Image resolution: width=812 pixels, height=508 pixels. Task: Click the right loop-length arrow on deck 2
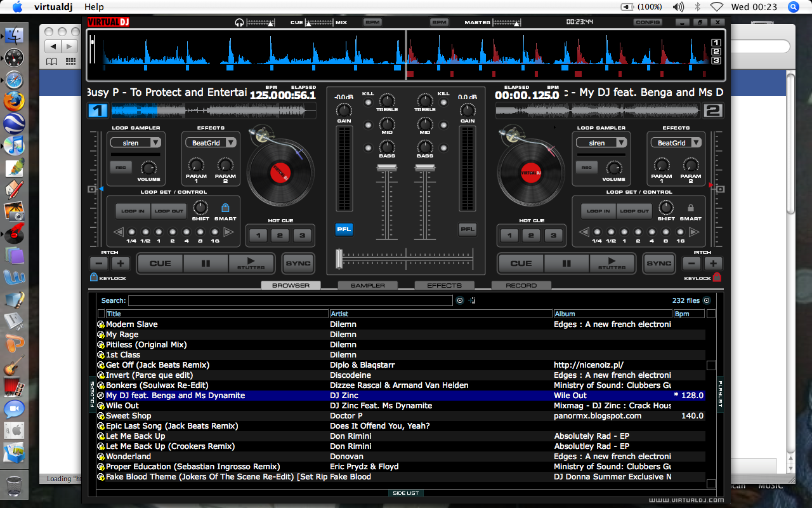694,232
